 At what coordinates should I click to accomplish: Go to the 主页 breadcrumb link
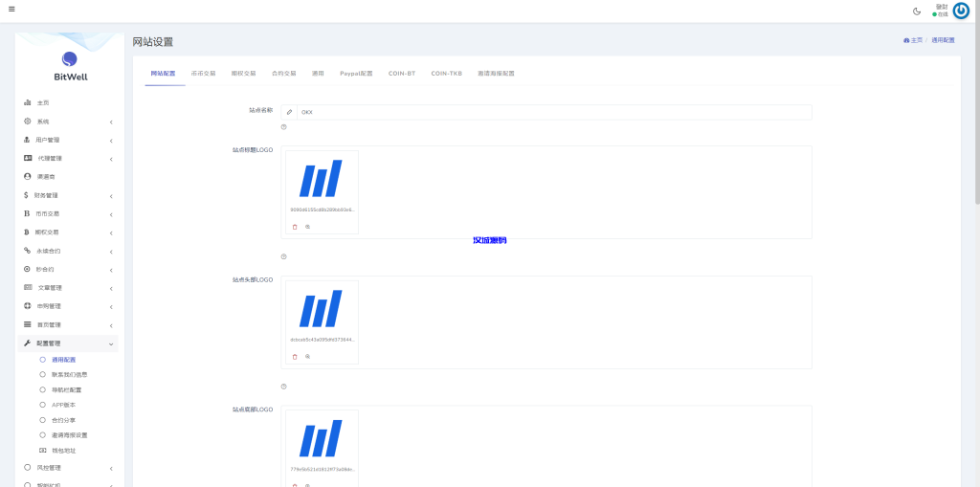pyautogui.click(x=913, y=40)
